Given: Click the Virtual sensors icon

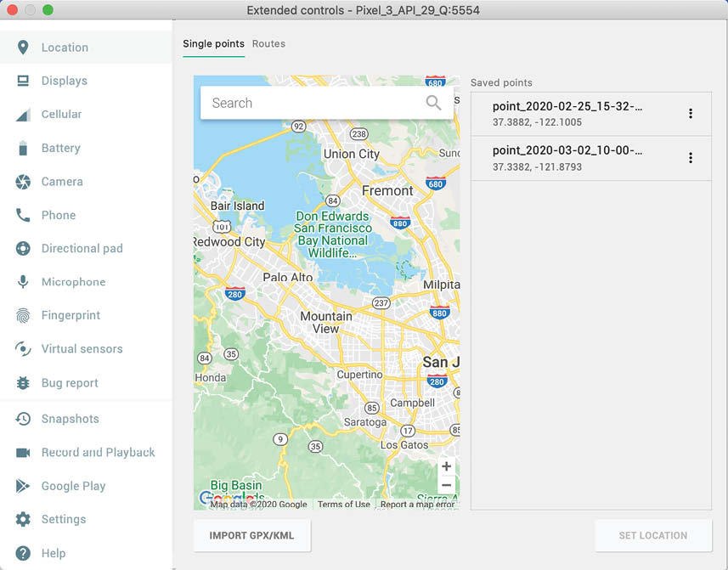Looking at the screenshot, I should [x=23, y=349].
